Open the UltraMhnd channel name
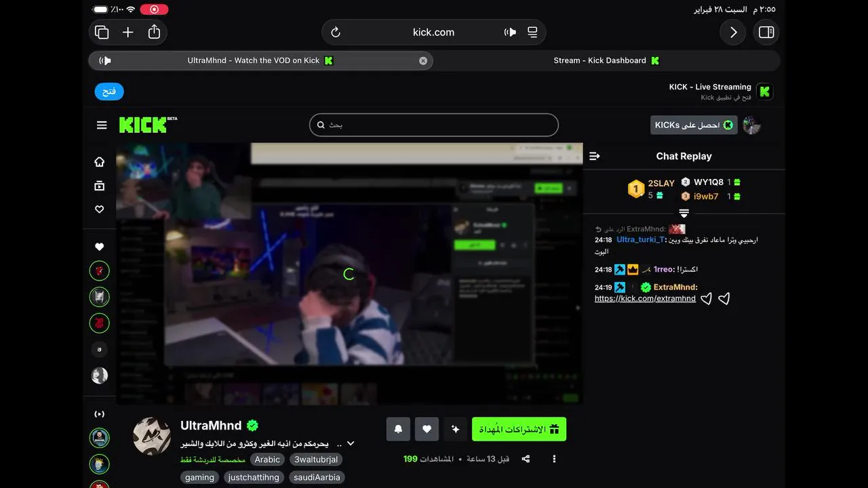 (211, 426)
